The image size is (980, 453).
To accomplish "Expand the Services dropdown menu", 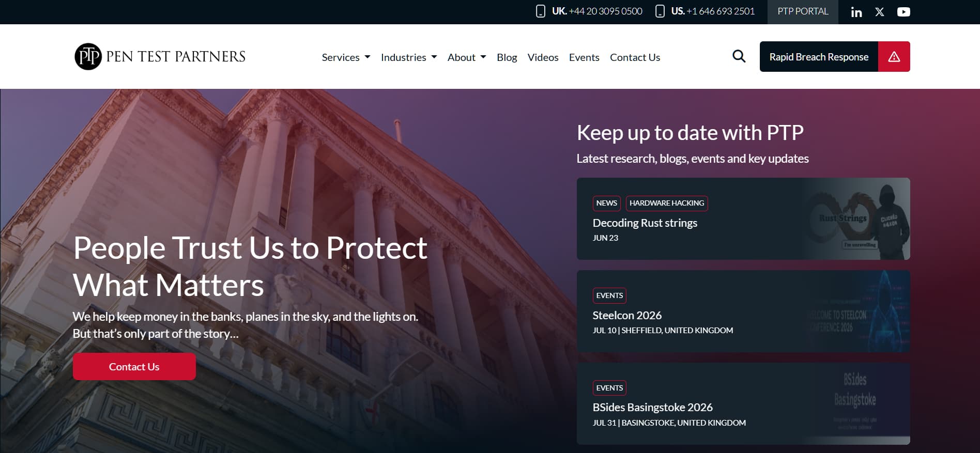I will tap(346, 57).
